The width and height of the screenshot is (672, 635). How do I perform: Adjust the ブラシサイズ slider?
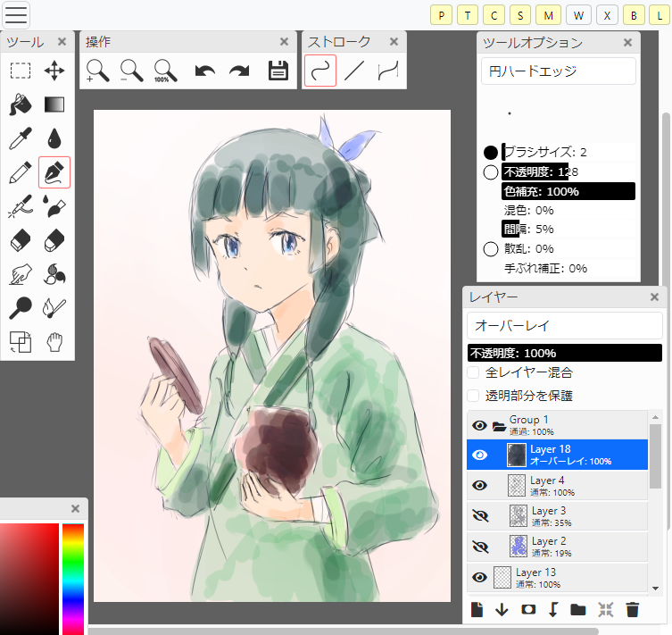(x=568, y=152)
